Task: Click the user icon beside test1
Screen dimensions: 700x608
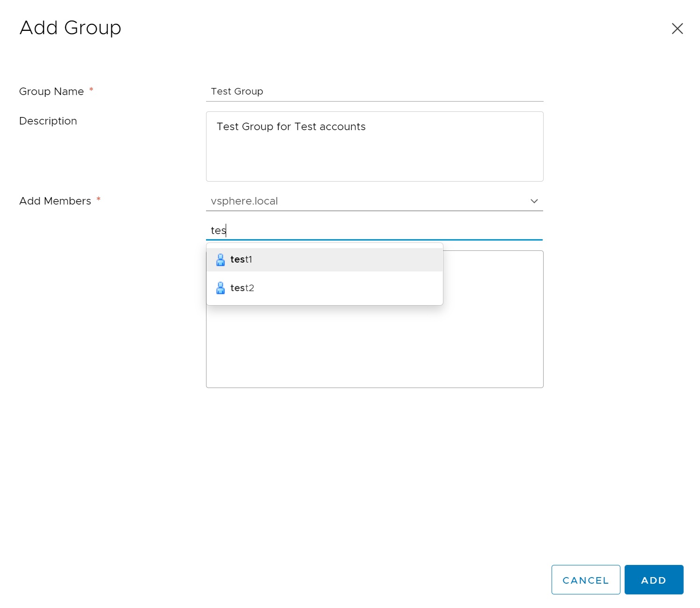Action: click(x=221, y=260)
